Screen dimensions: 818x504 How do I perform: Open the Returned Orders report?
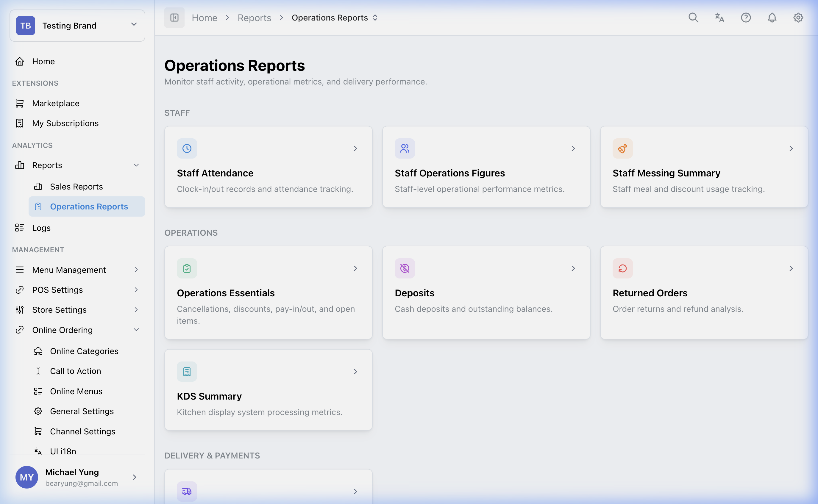point(704,293)
